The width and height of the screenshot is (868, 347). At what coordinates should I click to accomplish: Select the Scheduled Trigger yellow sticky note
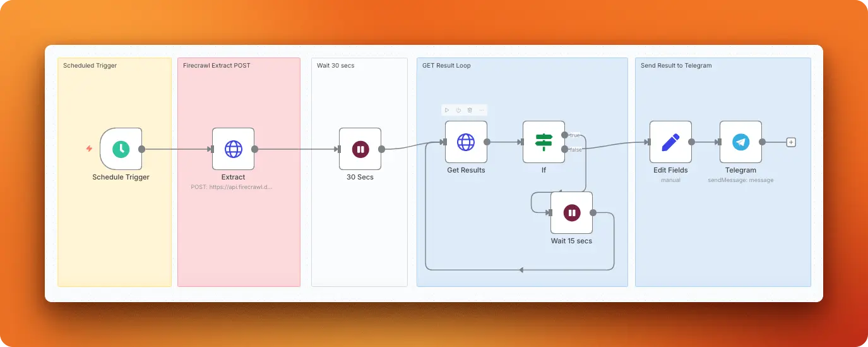point(114,240)
